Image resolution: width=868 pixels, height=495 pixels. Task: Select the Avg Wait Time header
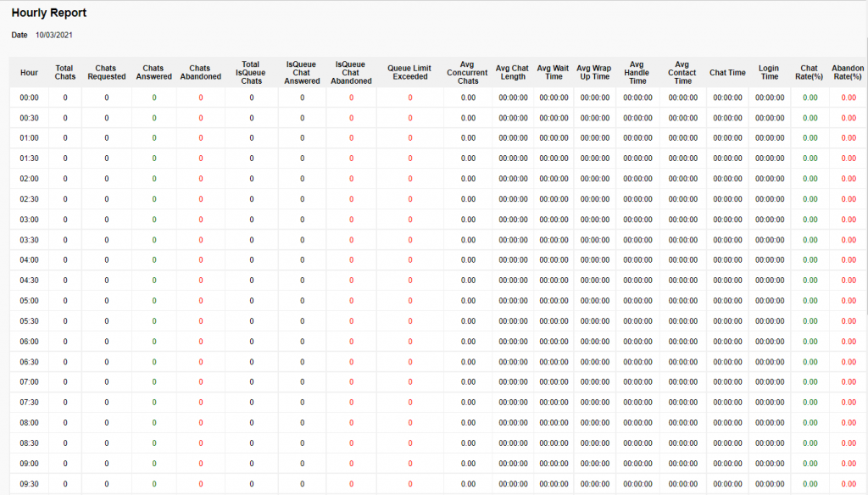point(554,73)
